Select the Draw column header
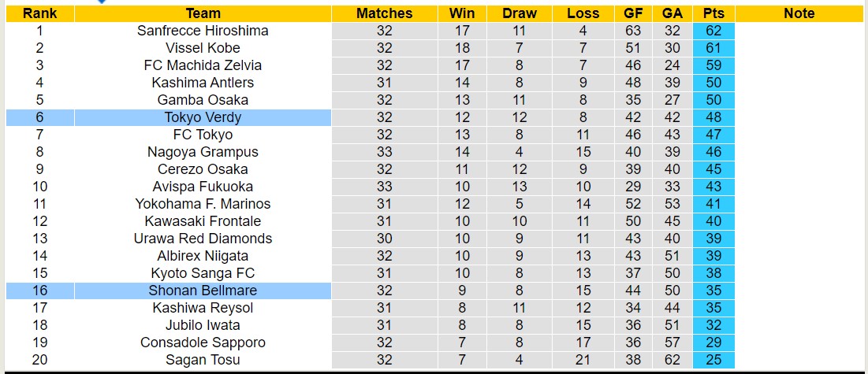The width and height of the screenshot is (868, 374). pos(519,13)
